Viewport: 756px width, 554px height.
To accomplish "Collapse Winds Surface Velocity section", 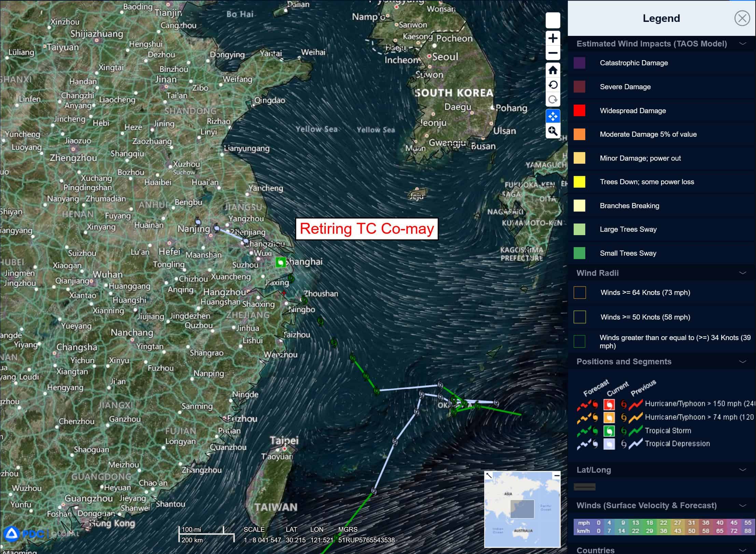I will click(x=742, y=505).
